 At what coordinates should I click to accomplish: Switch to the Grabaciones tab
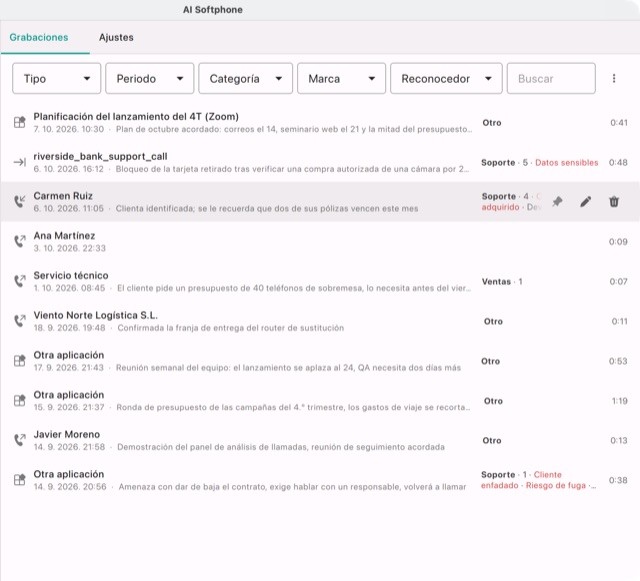pos(39,38)
